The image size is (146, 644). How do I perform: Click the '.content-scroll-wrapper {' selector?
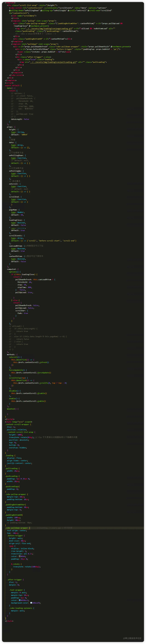pyautogui.click(x=18, y=424)
